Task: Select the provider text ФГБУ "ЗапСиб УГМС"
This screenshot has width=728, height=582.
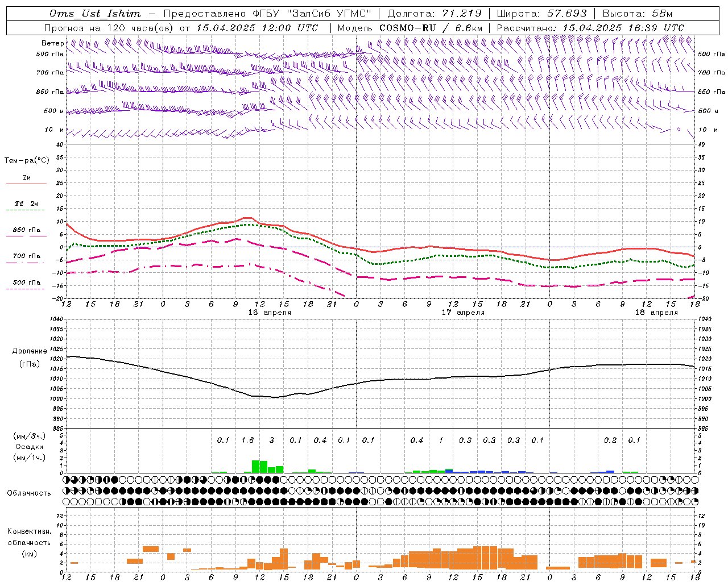Action: point(312,14)
